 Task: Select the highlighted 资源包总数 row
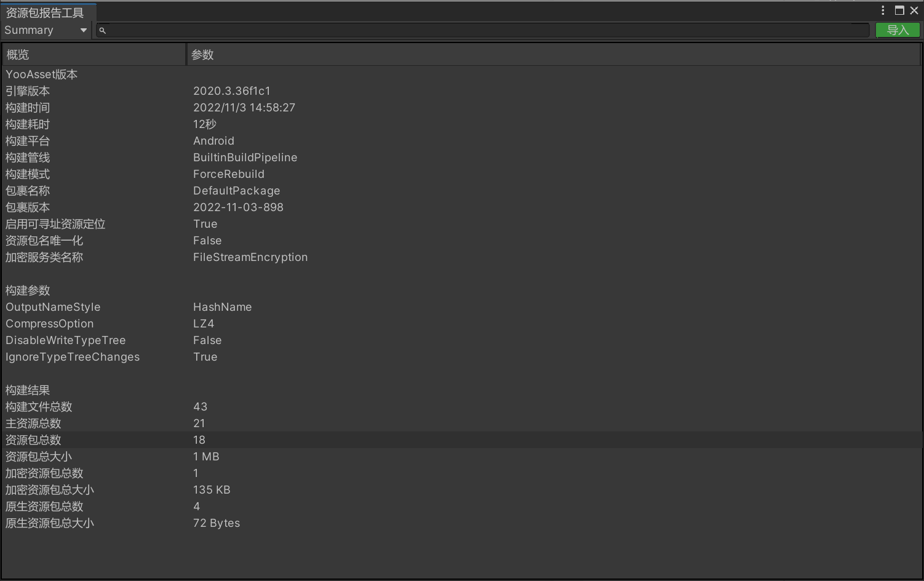coord(461,440)
